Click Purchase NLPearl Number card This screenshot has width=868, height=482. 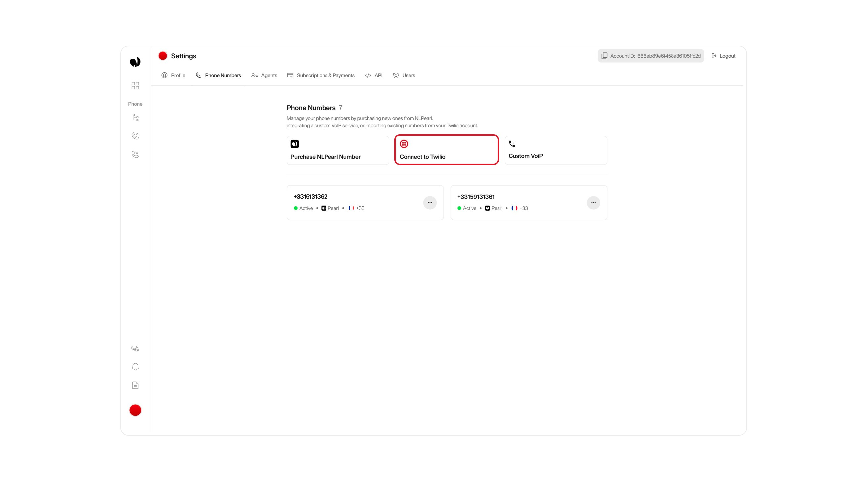tap(338, 150)
